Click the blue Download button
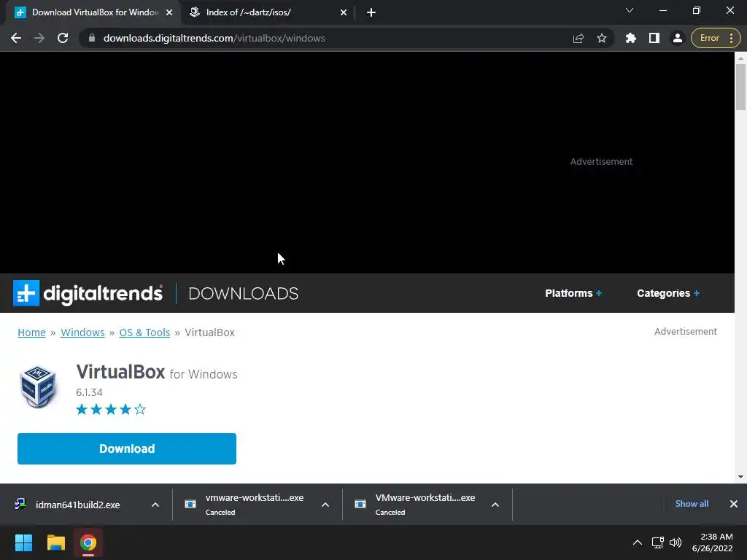This screenshot has height=560, width=747. pos(127,448)
